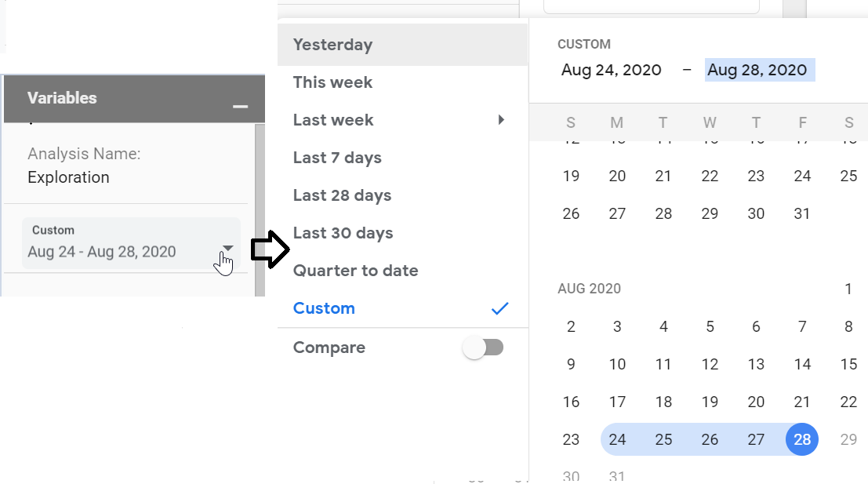868x484 pixels.
Task: Choose This week preset
Action: tap(332, 82)
